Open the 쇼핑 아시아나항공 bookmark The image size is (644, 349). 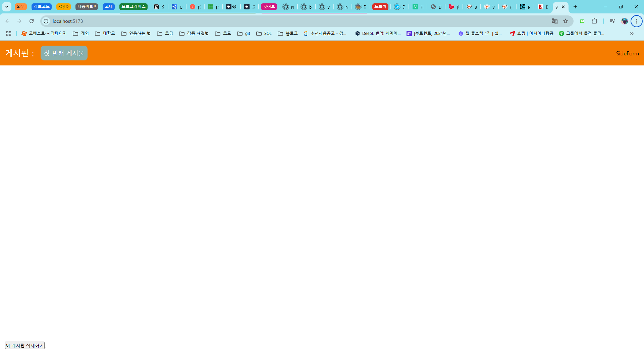click(x=532, y=34)
